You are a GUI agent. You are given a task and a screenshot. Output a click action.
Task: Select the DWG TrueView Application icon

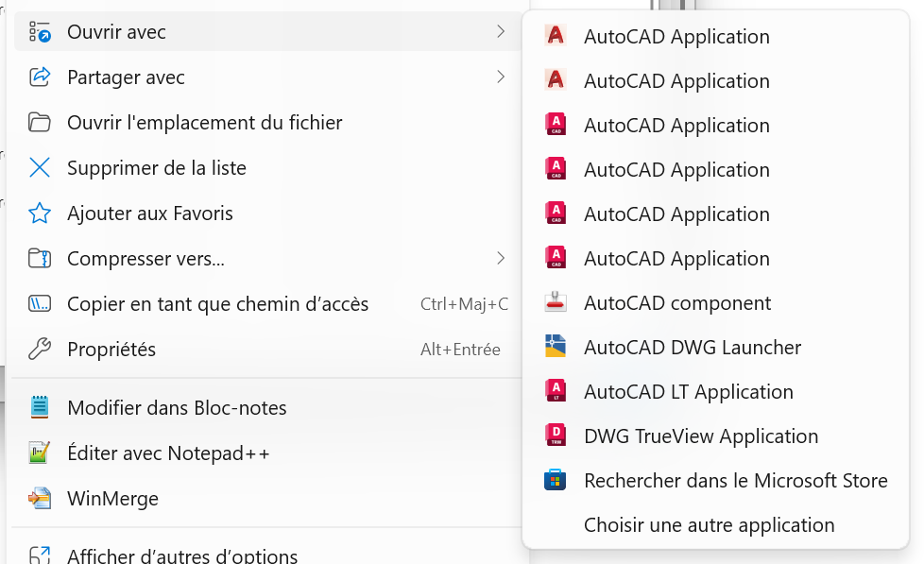tap(556, 436)
